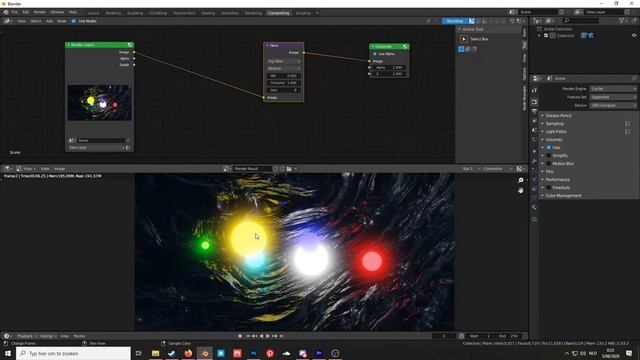Open the Render Engine Cycles dropdown

click(613, 89)
